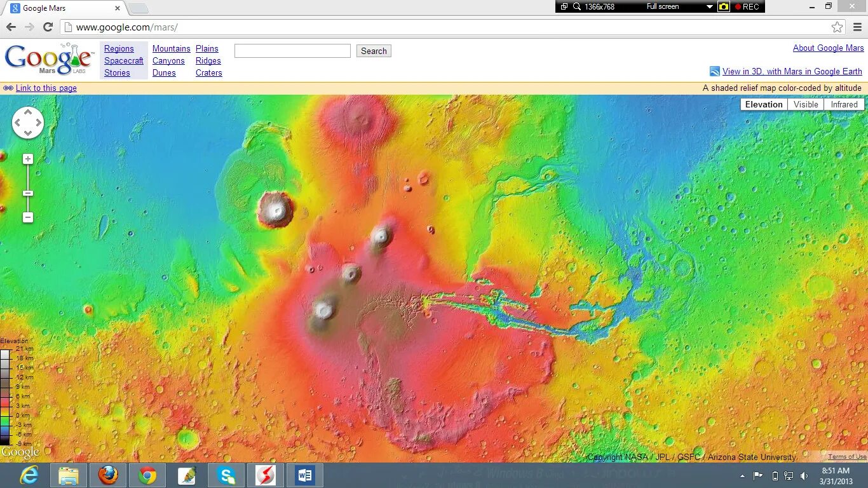The image size is (868, 488).
Task: Click the Google Mars Labs logo
Action: coord(48,59)
